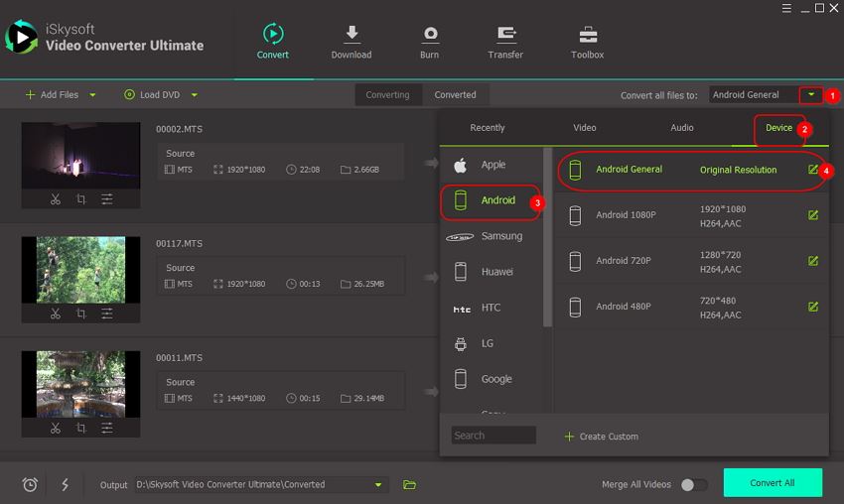This screenshot has height=504, width=844.
Task: Open the output folder icon
Action: tap(410, 484)
